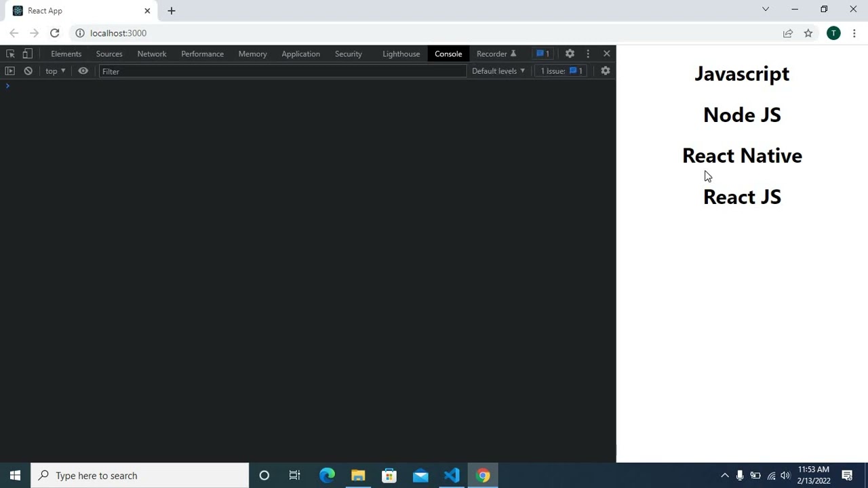Screen dimensions: 868x488
Task: Click the console Filter input field
Action: coord(283,71)
